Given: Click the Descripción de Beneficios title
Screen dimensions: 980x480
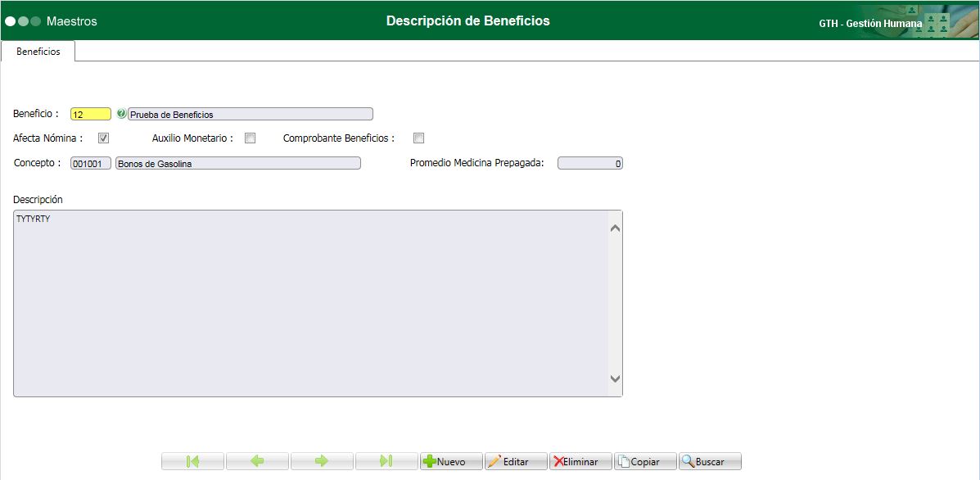Looking at the screenshot, I should pyautogui.click(x=468, y=20).
